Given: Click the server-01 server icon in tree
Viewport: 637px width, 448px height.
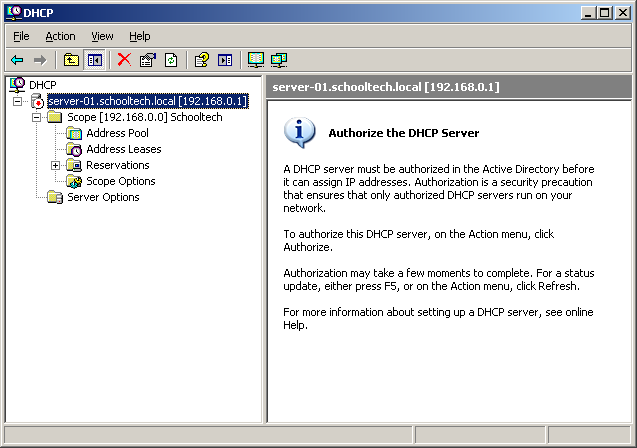Looking at the screenshot, I should tap(37, 101).
